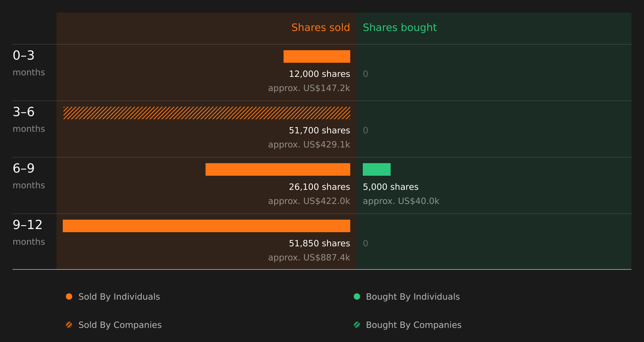Click the approx. US$429.1k amount
The height and width of the screenshot is (342, 644).
coord(309,145)
